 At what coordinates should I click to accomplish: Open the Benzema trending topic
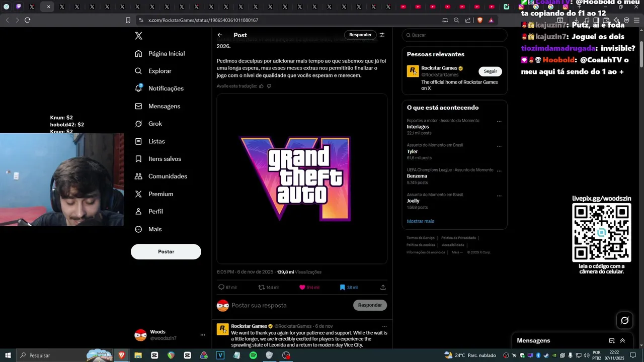coord(417,176)
